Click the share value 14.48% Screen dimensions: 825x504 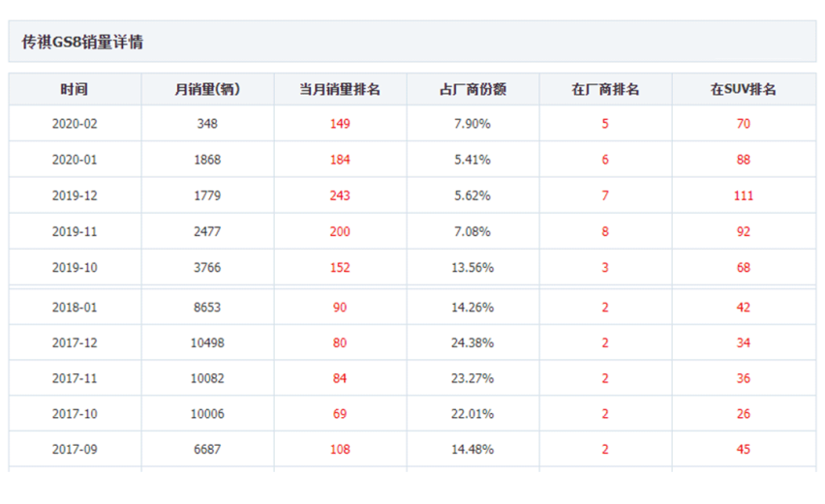(x=473, y=449)
